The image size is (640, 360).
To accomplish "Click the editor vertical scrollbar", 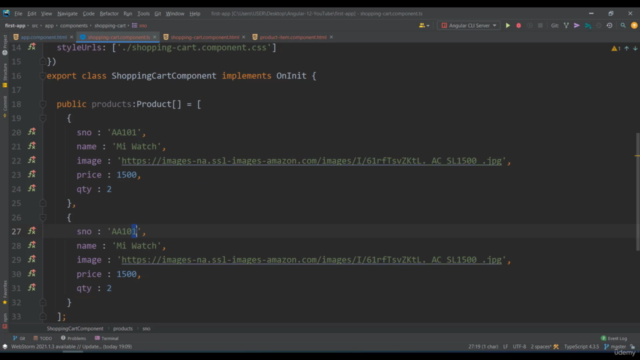I will click(637, 192).
